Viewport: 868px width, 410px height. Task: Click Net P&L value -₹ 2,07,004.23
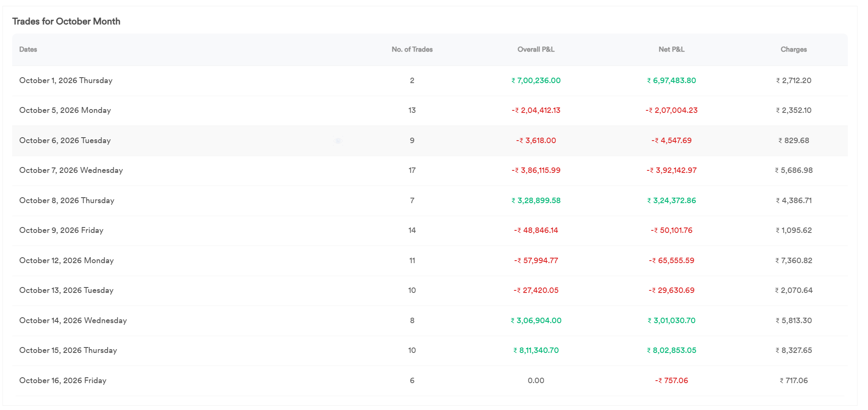coord(672,110)
